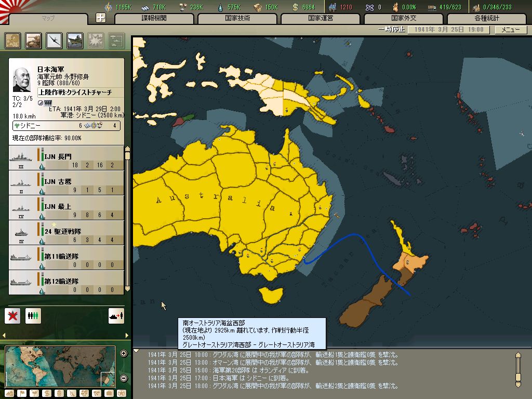Screen dimensions: 532x399
Task: Click the disband fleet red X star icon
Action: (x=12, y=315)
